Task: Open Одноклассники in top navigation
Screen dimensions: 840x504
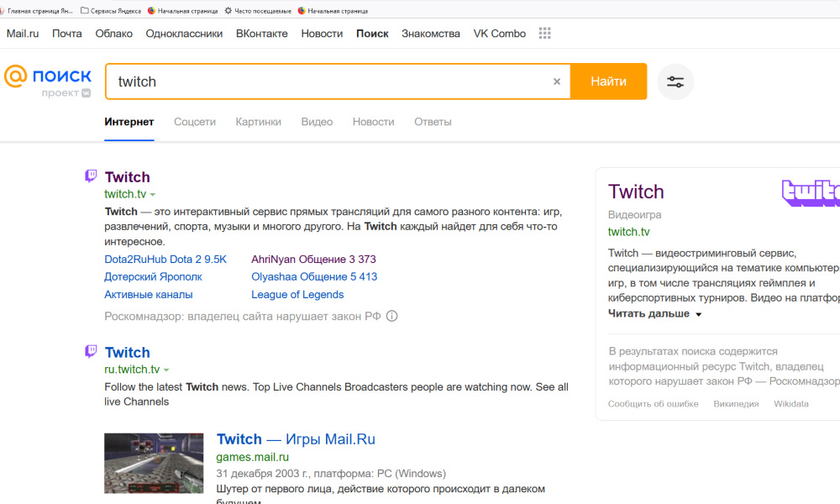Action: [184, 34]
